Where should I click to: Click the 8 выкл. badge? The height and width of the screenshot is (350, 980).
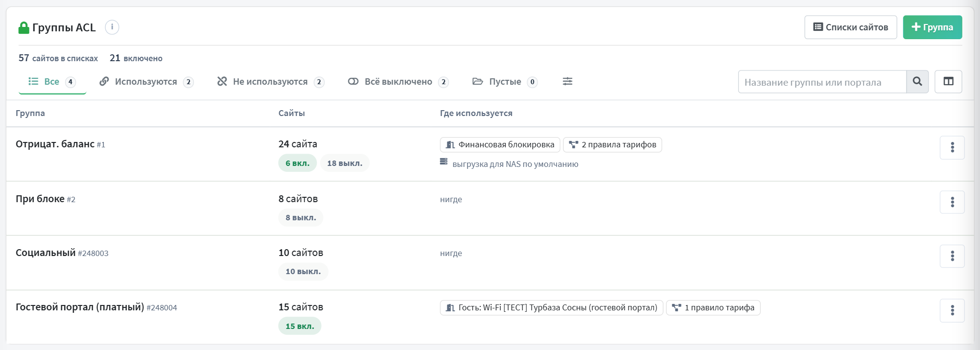tap(301, 217)
